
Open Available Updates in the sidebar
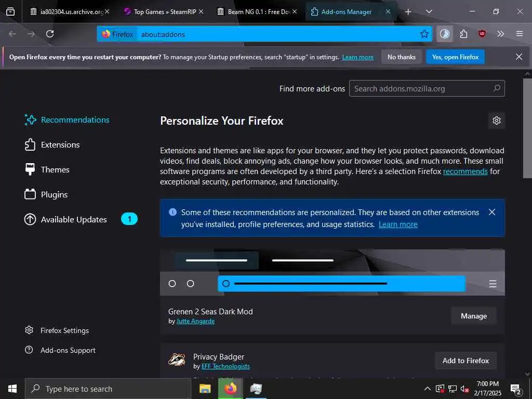(65, 220)
